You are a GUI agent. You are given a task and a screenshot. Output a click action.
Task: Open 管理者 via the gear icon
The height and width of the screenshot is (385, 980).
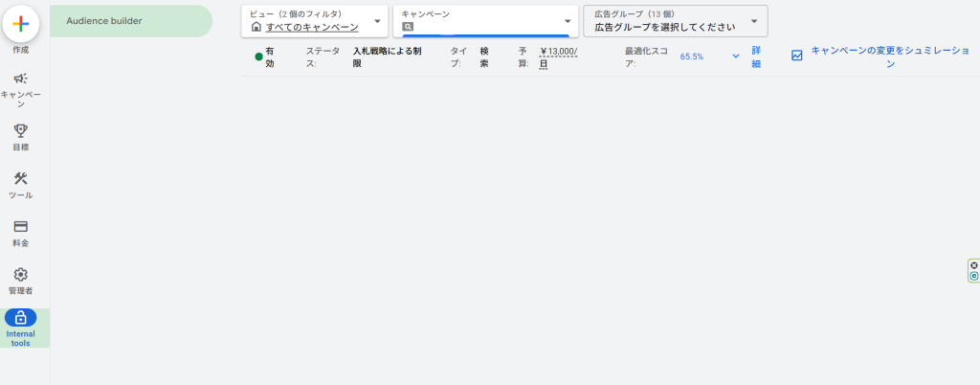point(20,274)
